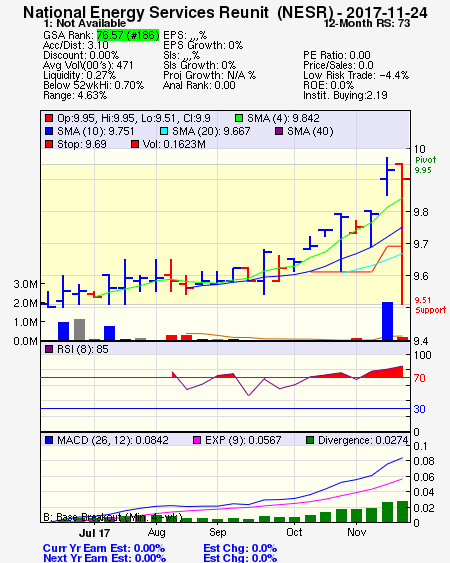Click the 1: Not Available text

click(x=85, y=23)
